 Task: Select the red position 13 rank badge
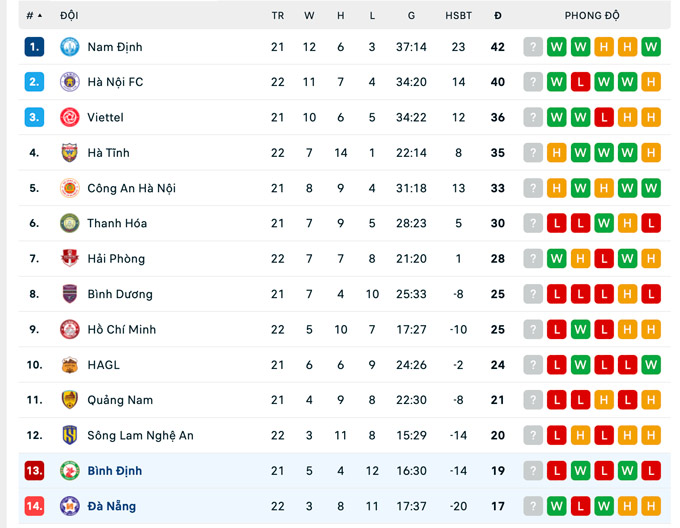(x=34, y=471)
